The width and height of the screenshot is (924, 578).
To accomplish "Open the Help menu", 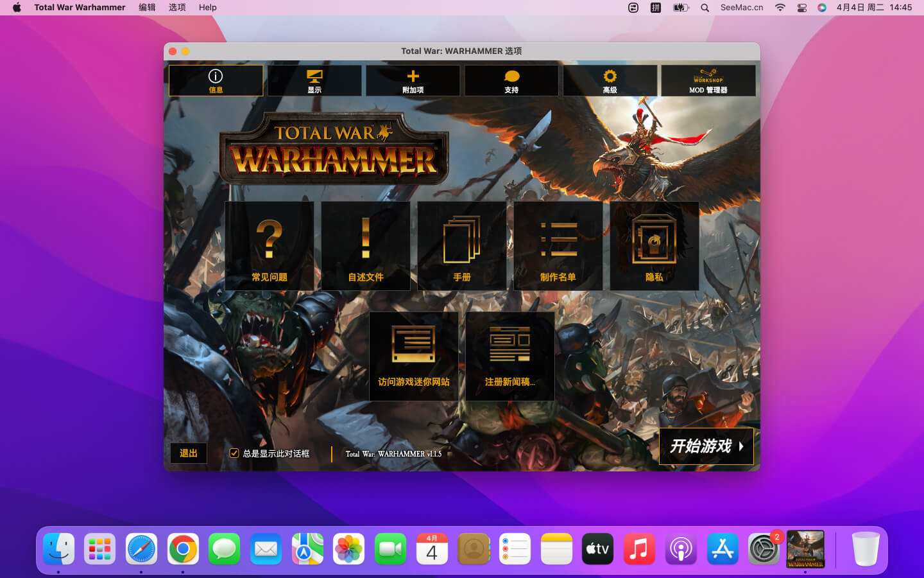I will pos(207,8).
